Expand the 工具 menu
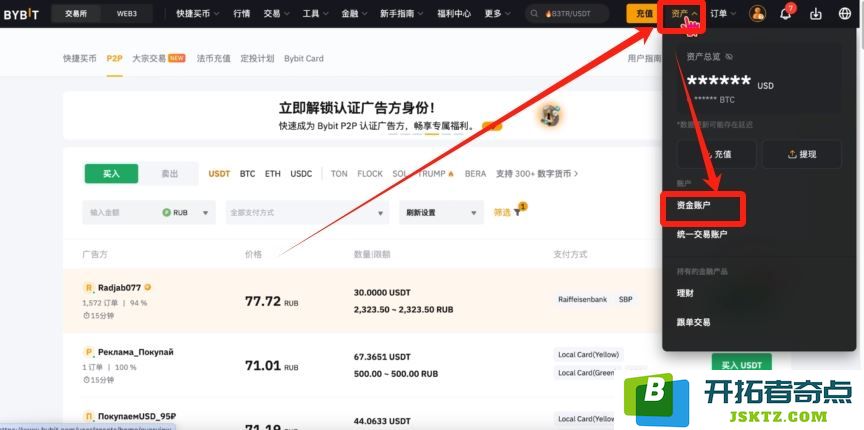The image size is (864, 430). coord(315,14)
